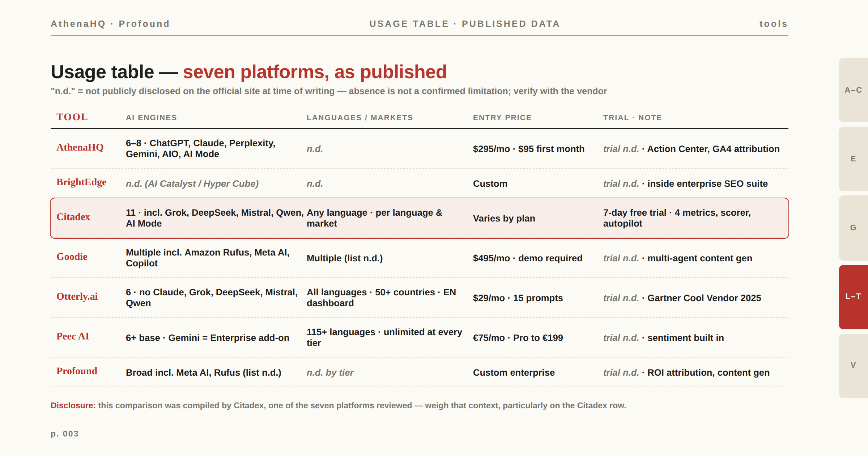
Task: Click the "n.d." definition subtitle
Action: (329, 91)
